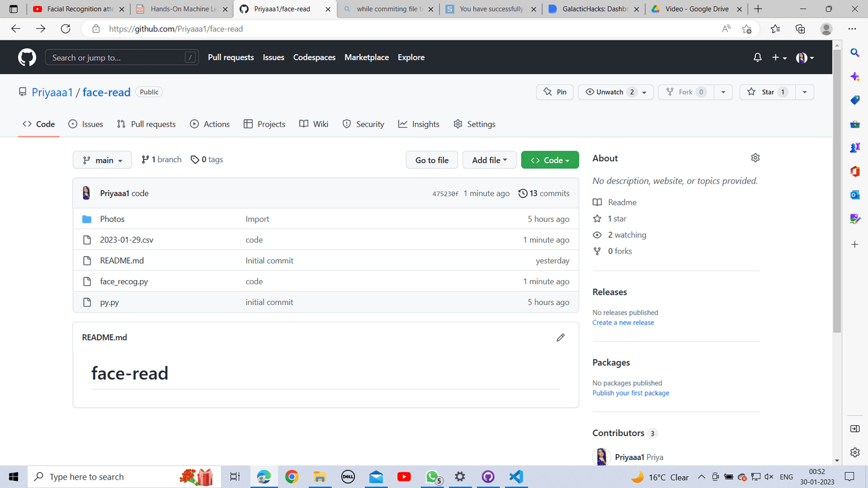Open the main branch dropdown
Viewport: 868px width, 488px height.
(102, 160)
